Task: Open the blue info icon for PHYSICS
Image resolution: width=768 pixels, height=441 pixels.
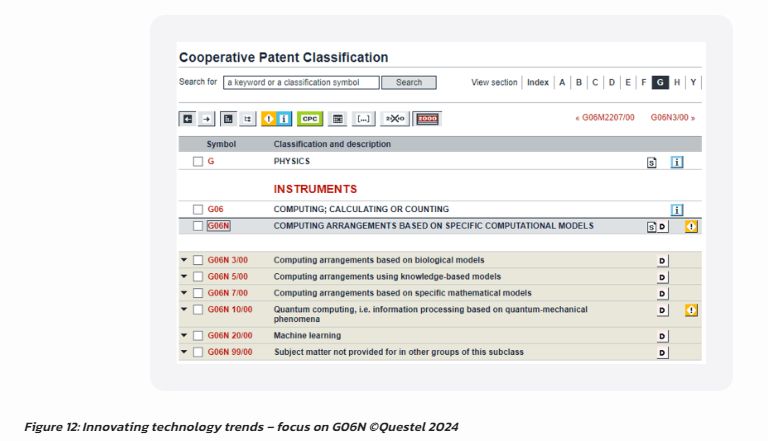Action: (x=677, y=162)
